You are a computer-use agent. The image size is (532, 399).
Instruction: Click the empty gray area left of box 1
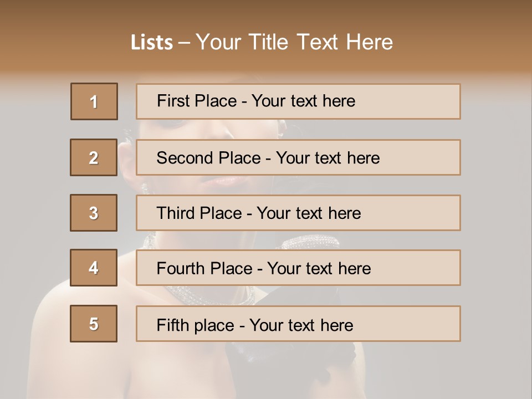tap(34, 101)
